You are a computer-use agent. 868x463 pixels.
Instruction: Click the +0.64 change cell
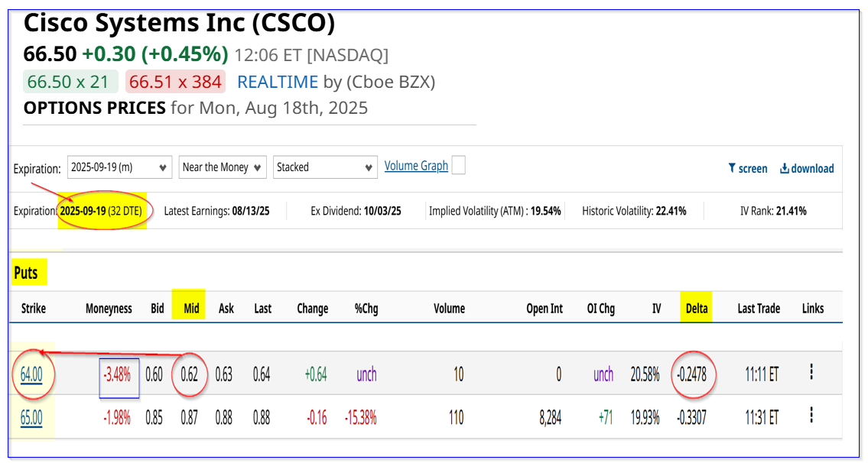(x=316, y=374)
